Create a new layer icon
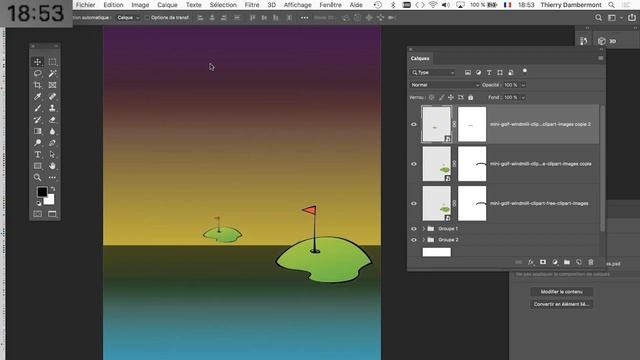The width and height of the screenshot is (640, 360). 579,262
